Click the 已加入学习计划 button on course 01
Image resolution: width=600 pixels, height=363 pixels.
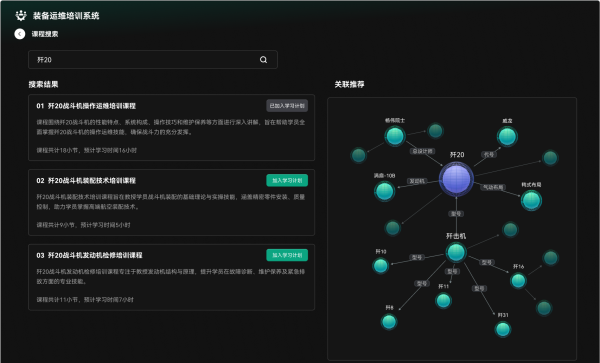287,106
